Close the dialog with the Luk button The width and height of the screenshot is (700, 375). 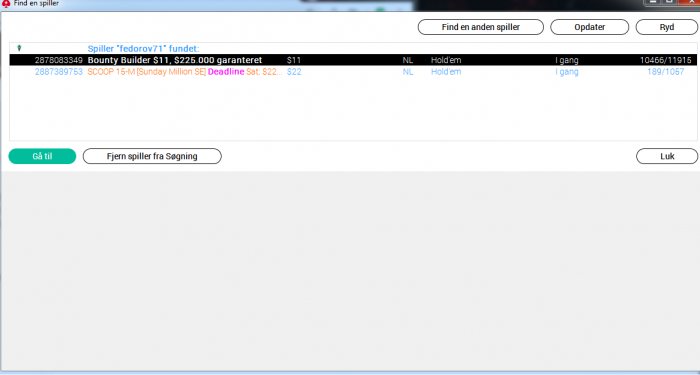(x=667, y=156)
